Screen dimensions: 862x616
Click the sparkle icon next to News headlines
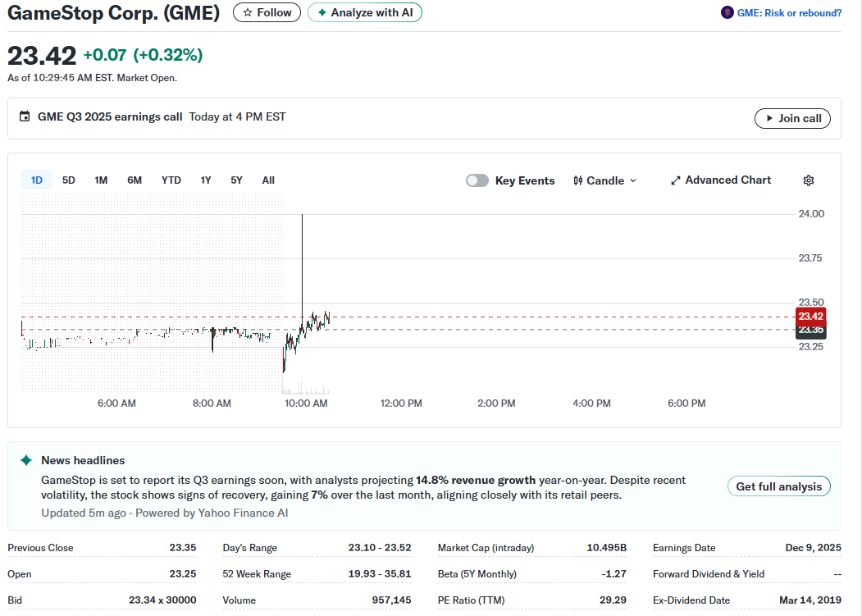pos(26,460)
